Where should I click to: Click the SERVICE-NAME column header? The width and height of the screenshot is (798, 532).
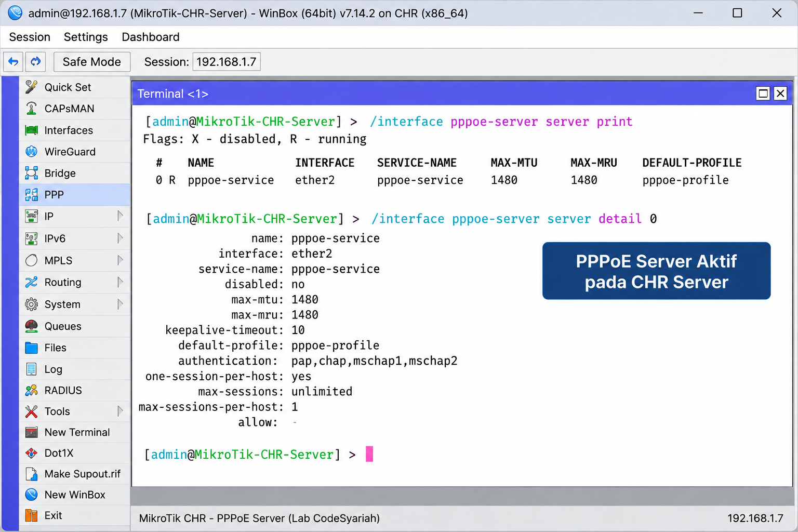click(x=417, y=163)
